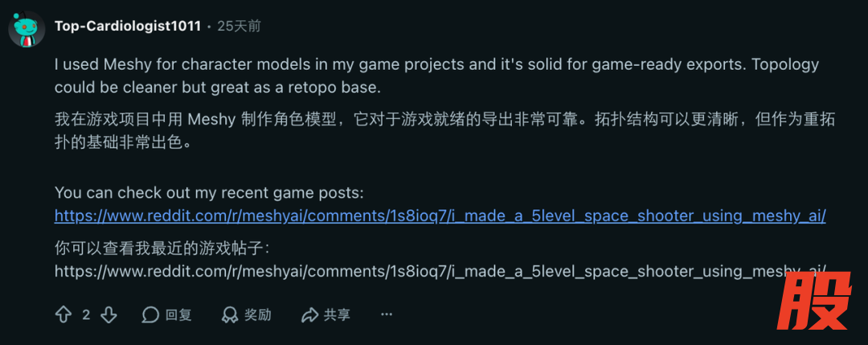Click the 奖励 award label
This screenshot has height=345, width=868.
[258, 314]
